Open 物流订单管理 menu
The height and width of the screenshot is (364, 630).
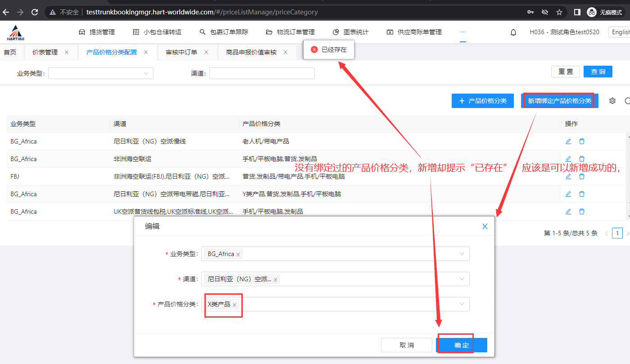(290, 32)
